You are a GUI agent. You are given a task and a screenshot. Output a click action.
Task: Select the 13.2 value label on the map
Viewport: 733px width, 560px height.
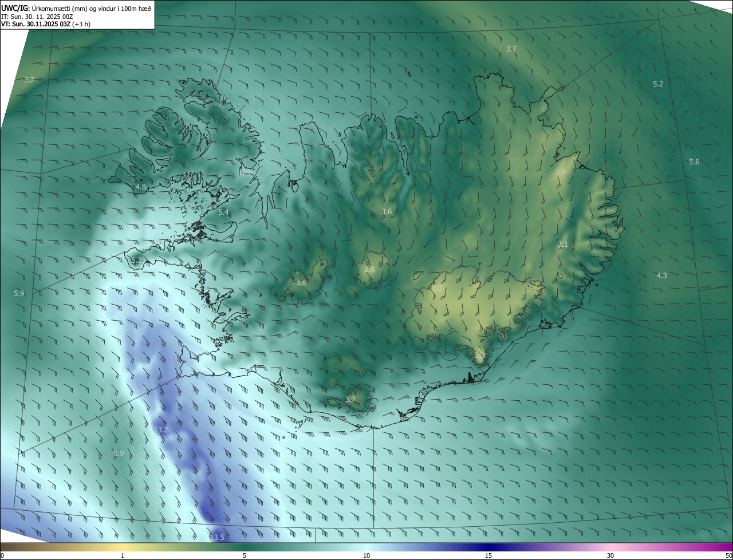161,429
